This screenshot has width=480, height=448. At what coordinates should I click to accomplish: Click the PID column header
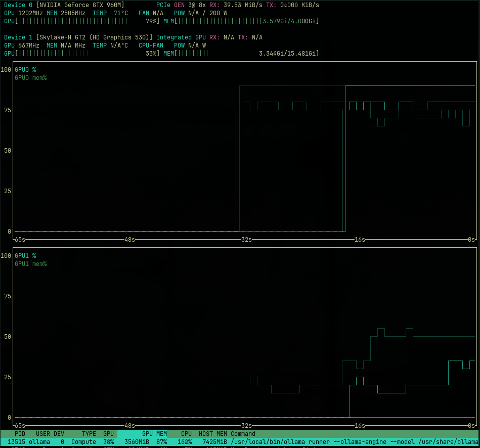20,434
